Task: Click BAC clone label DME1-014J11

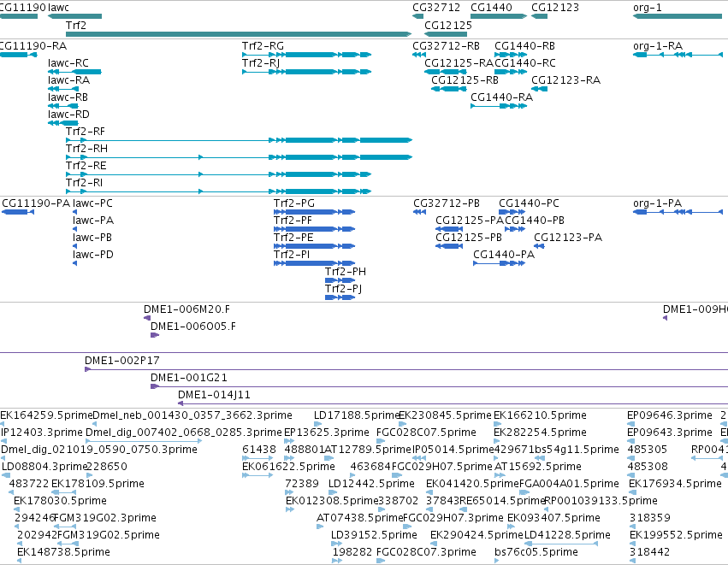Action: click(214, 395)
